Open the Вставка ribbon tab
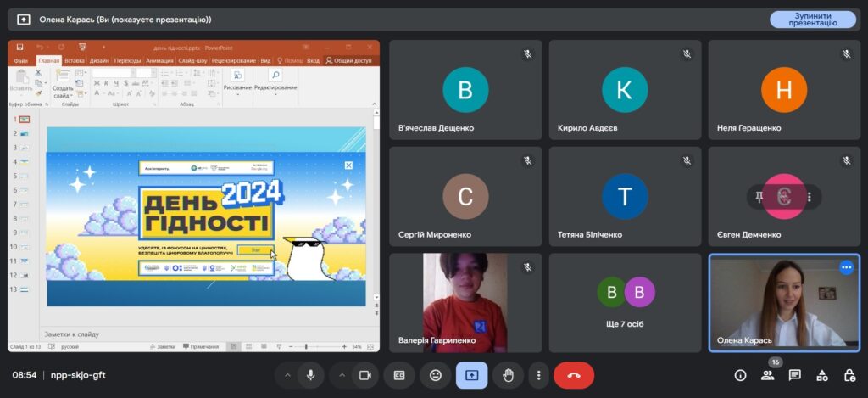Viewport: 868px width, 398px height. [74, 61]
